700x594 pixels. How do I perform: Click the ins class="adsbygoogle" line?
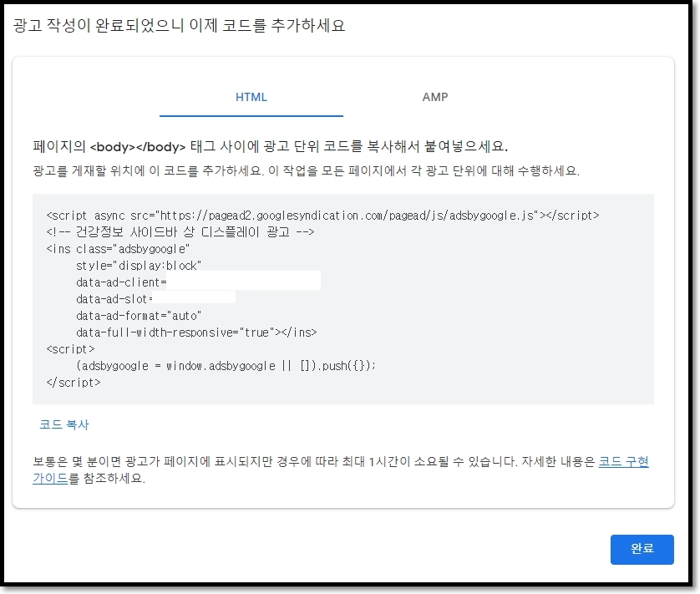point(118,249)
